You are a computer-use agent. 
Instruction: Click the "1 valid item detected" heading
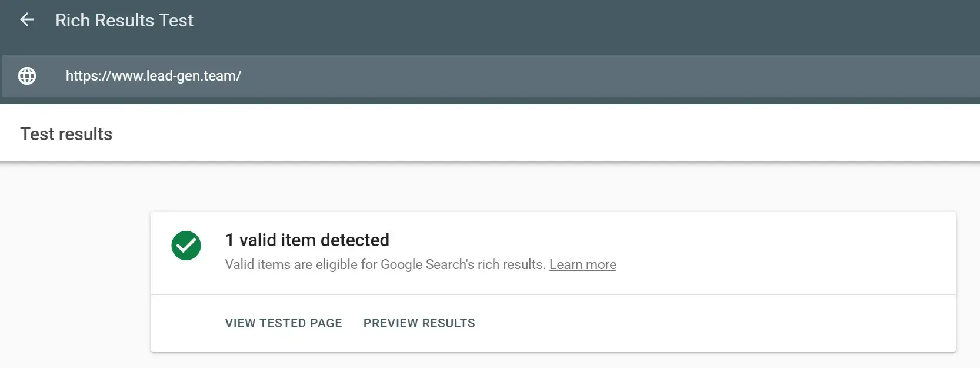pyautogui.click(x=307, y=240)
